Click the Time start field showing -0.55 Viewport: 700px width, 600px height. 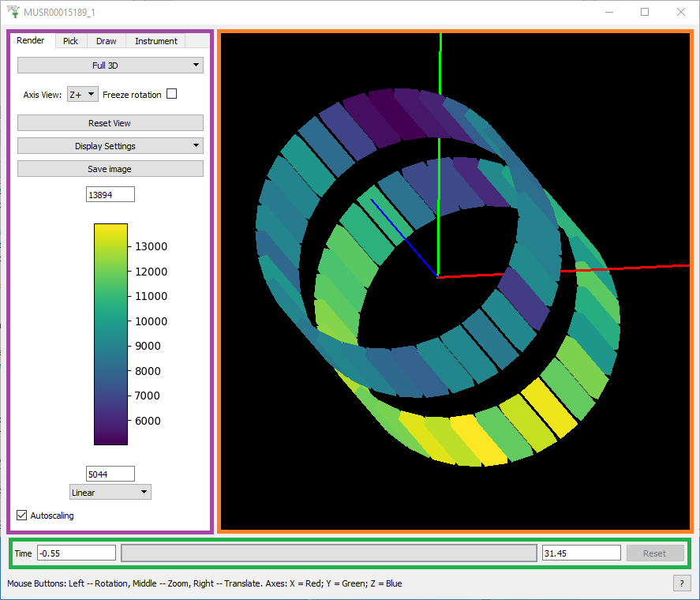[76, 553]
